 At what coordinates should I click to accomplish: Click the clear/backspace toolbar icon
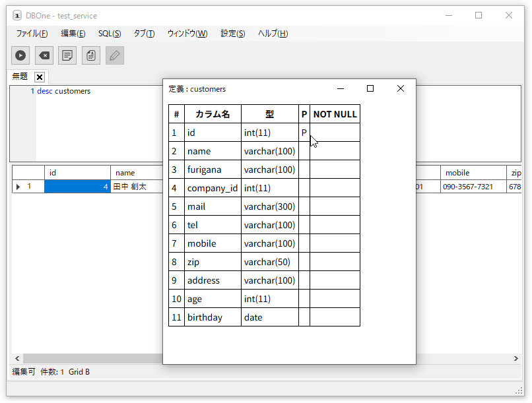click(x=44, y=56)
